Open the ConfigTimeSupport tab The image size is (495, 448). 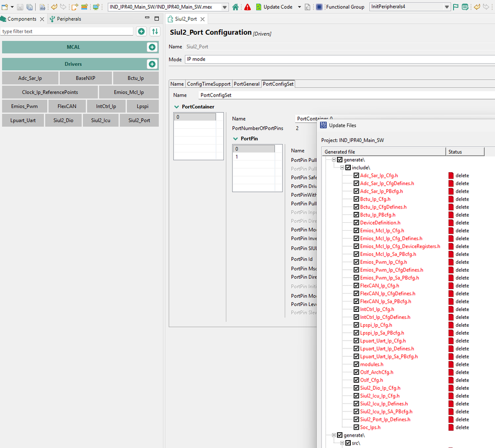(209, 84)
